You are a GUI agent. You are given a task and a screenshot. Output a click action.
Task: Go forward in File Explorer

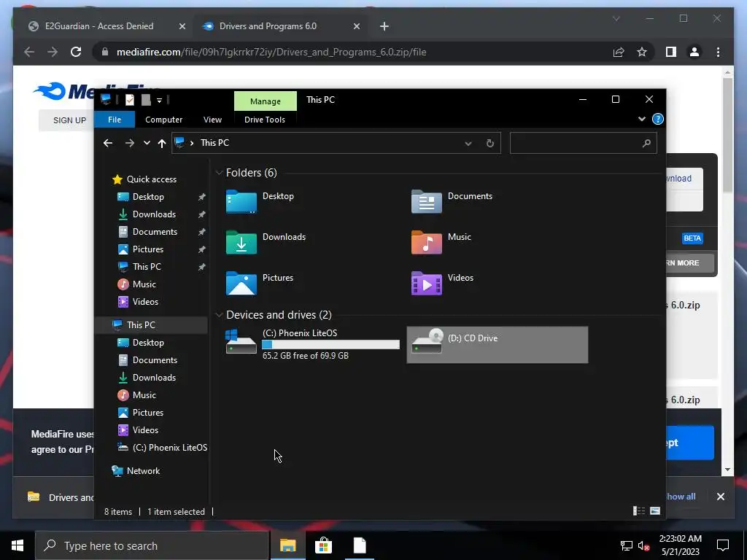[129, 143]
